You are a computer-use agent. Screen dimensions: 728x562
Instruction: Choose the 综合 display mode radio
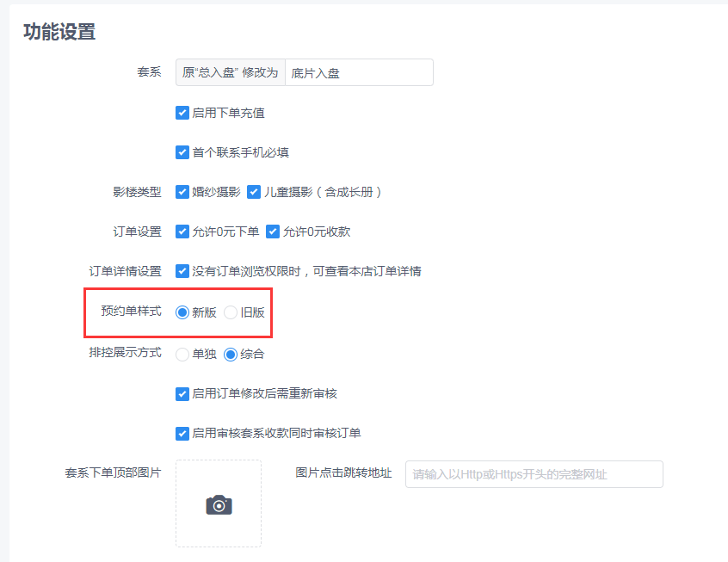230,354
